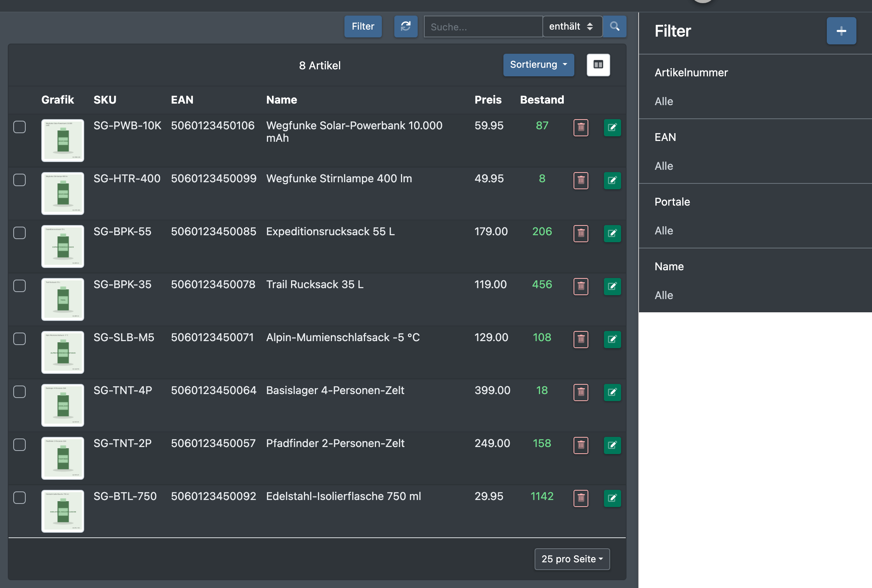Toggle the column layout view icon
The height and width of the screenshot is (588, 872).
click(x=598, y=65)
